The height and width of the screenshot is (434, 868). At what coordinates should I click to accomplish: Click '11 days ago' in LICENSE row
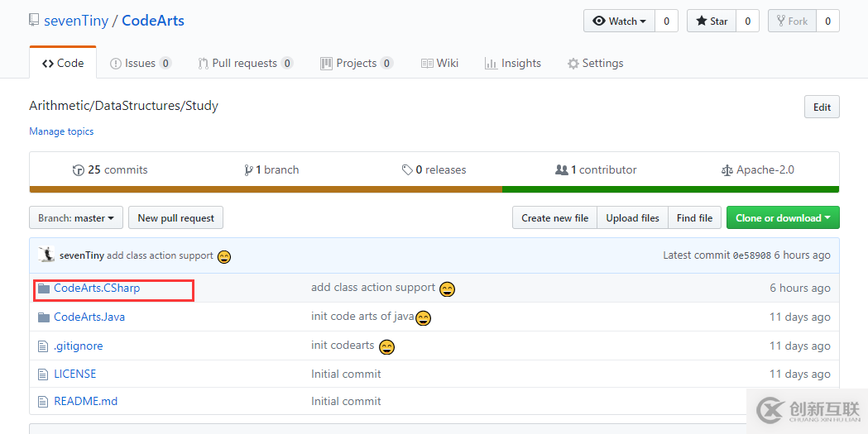[800, 374]
